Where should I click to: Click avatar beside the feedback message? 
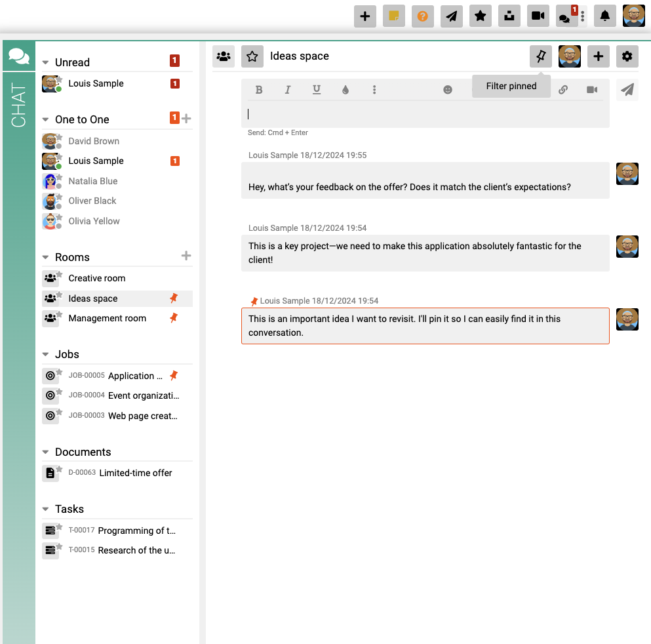click(x=627, y=174)
